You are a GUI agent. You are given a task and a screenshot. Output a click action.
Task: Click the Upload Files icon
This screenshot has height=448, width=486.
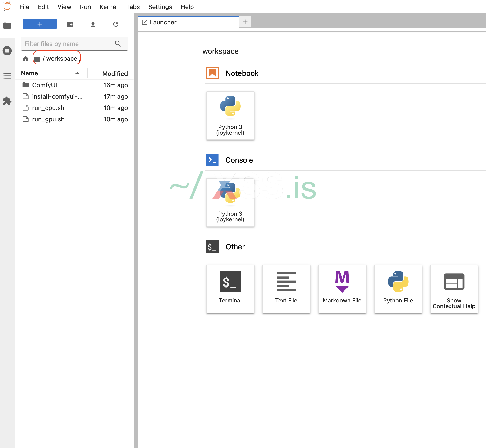point(93,24)
